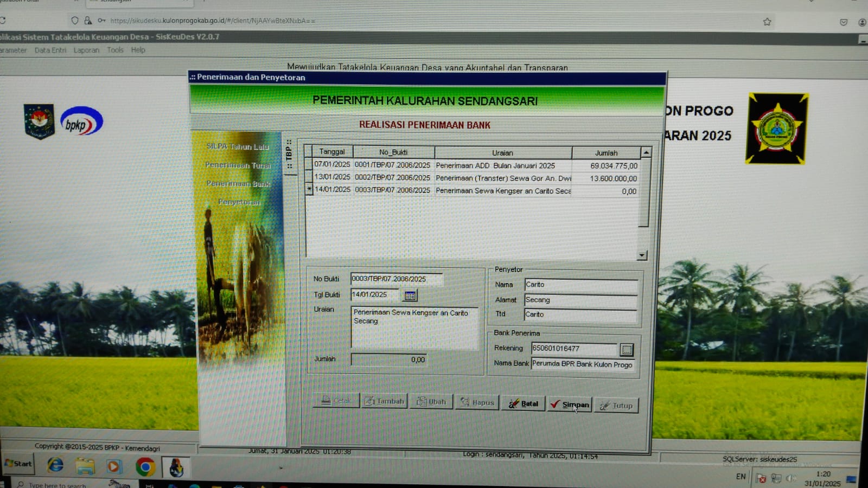Click the Nama Bank field
Viewport: 868px width, 488px height.
(582, 364)
